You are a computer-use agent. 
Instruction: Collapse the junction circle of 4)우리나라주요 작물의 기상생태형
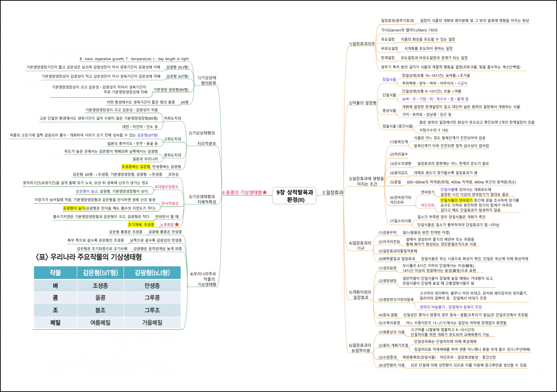(188, 287)
